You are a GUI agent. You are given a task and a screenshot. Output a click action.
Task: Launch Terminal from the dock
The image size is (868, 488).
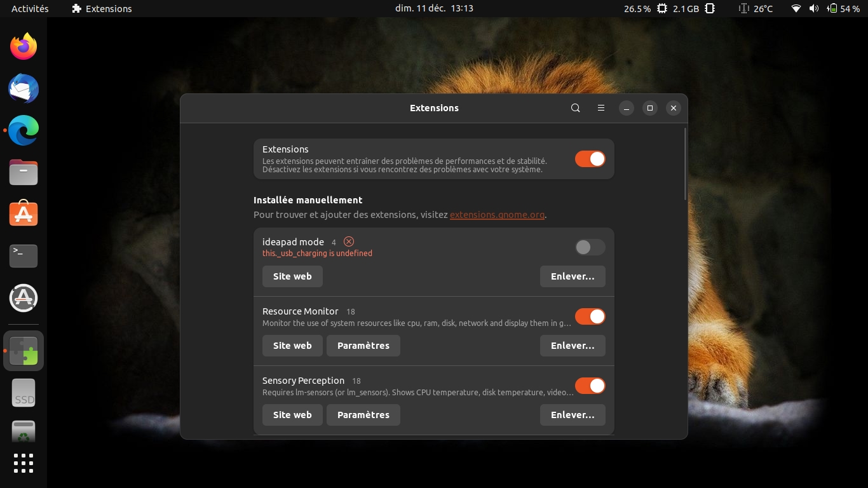pos(24,256)
